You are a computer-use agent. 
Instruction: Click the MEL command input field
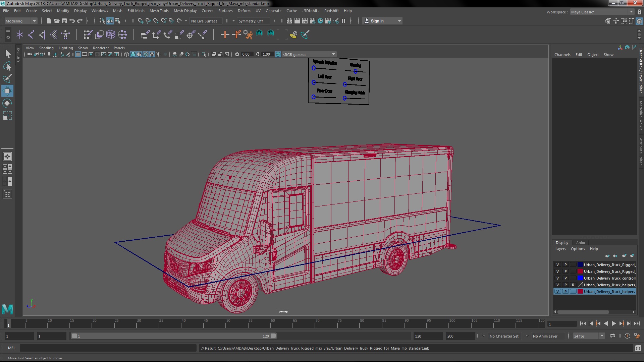[108, 348]
